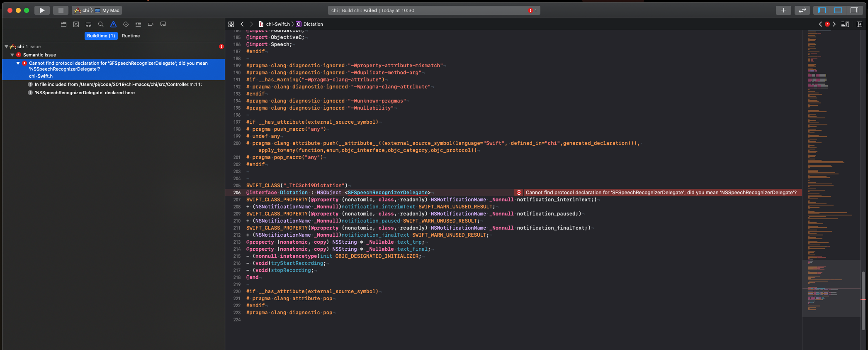The image size is (868, 350).
Task: Toggle the bottom Debug area panel
Action: tap(838, 10)
